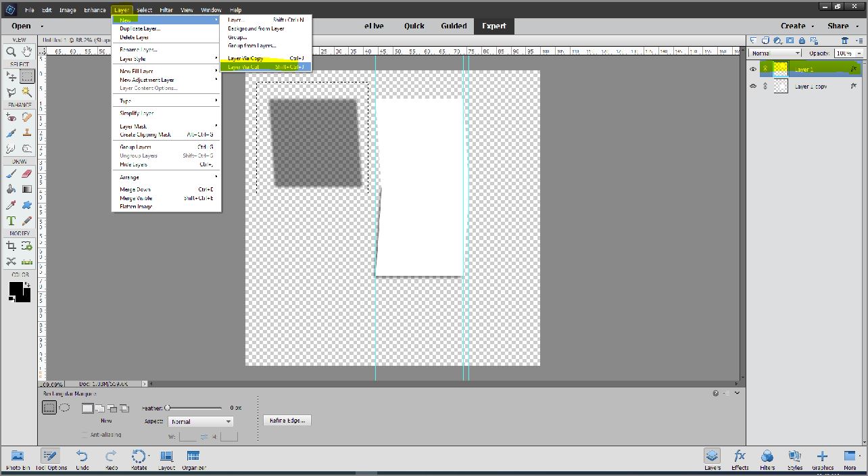This screenshot has width=868, height=476.
Task: Click the Refine Edge button
Action: point(287,421)
